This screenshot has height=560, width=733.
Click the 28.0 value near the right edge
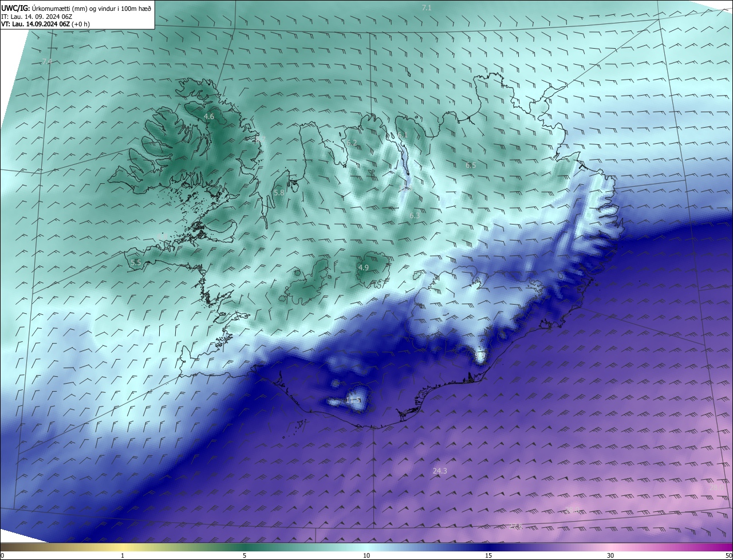715,487
